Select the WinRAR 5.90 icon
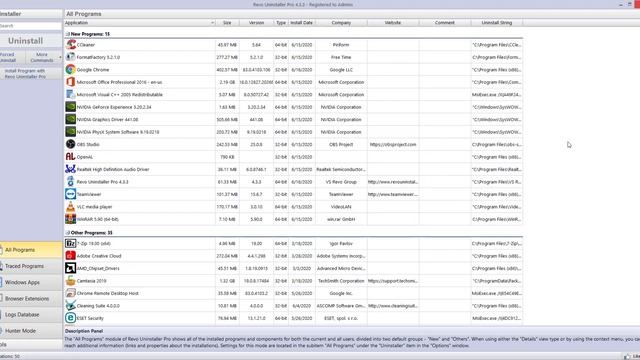The image size is (640, 360). click(x=71, y=219)
